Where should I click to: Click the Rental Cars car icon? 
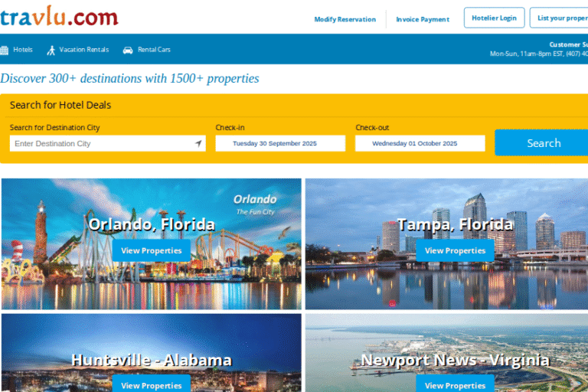(128, 50)
